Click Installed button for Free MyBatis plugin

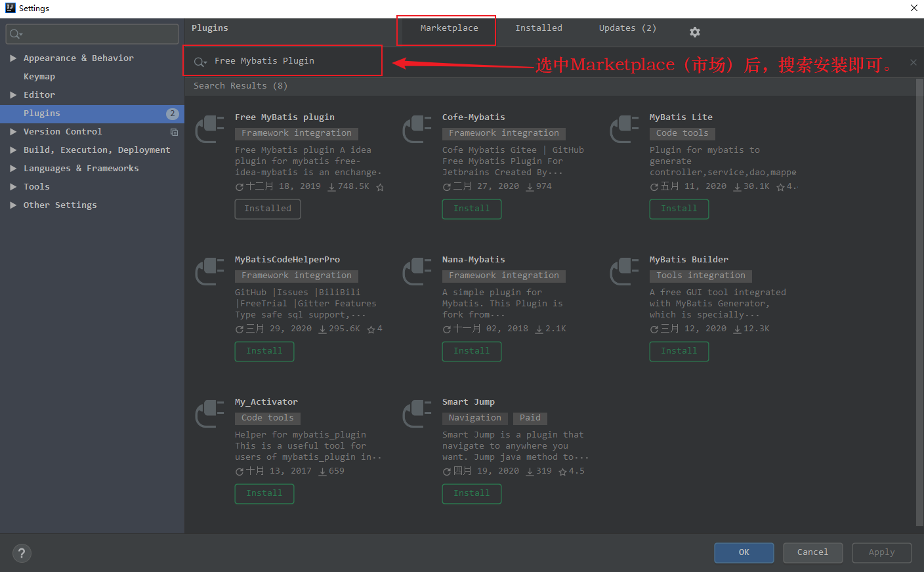pos(268,209)
